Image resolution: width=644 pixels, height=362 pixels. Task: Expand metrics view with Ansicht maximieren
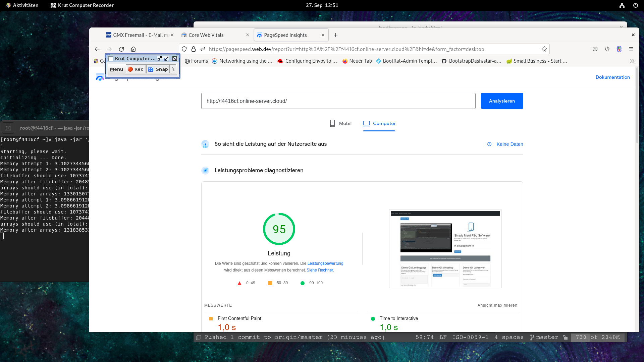[x=497, y=305]
